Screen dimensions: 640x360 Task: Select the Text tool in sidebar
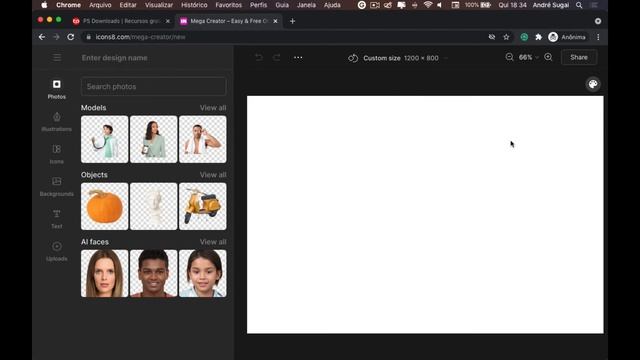point(56,219)
